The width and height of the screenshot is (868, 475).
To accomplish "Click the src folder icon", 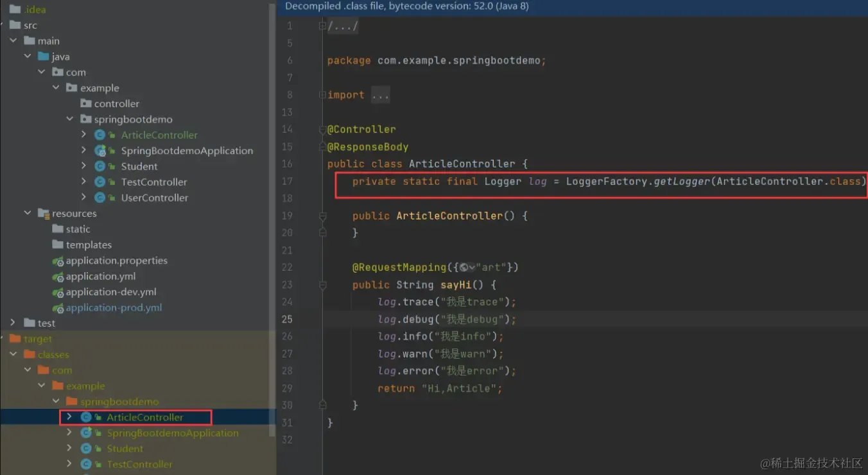I will coord(15,25).
